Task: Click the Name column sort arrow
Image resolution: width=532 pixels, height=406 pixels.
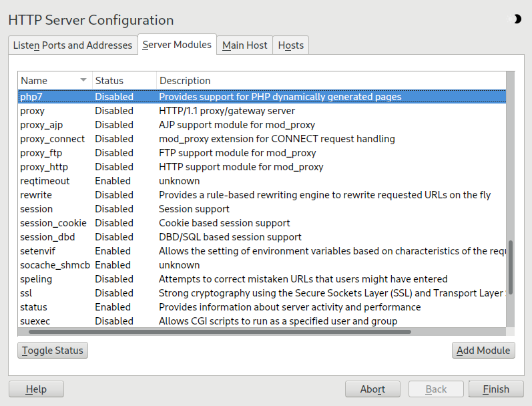Action: tap(83, 80)
